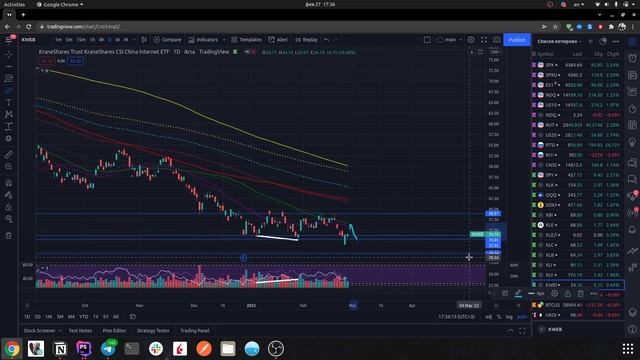Image resolution: width=640 pixels, height=360 pixels.
Task: Open the Indicators dialog
Action: 203,40
